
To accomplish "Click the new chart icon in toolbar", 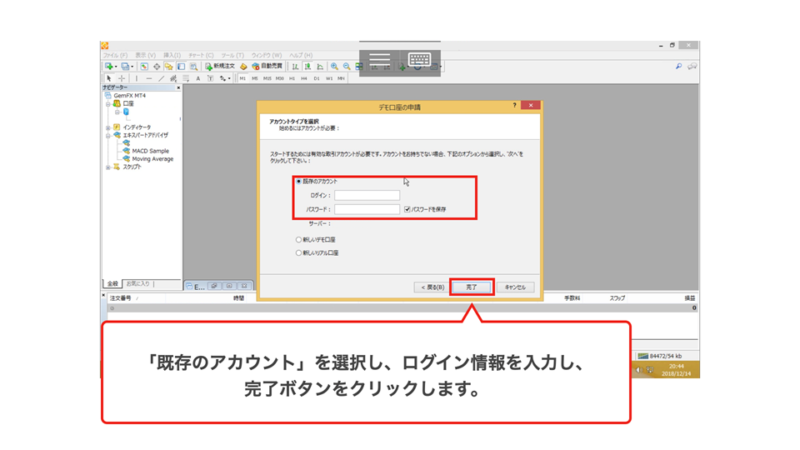I will tap(109, 66).
